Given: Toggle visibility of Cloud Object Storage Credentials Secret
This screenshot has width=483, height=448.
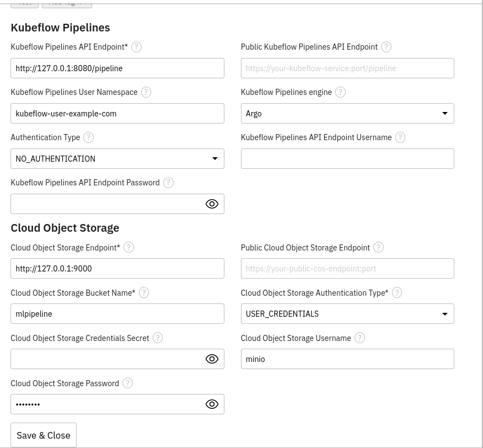Looking at the screenshot, I should (212, 359).
